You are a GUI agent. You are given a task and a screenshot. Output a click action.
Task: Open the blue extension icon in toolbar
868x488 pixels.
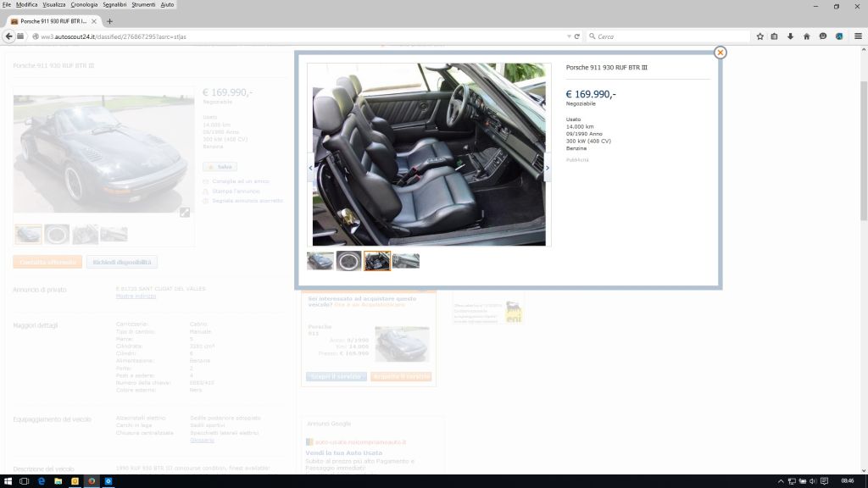(x=839, y=36)
